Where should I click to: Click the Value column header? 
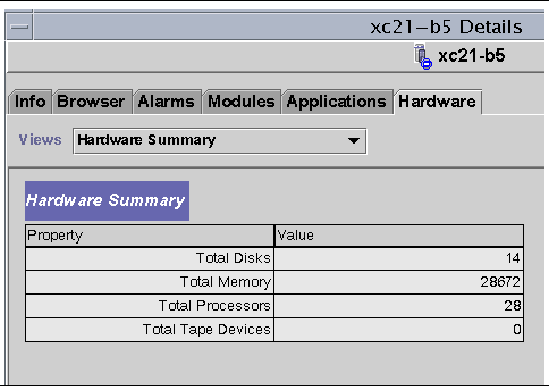[x=399, y=235]
